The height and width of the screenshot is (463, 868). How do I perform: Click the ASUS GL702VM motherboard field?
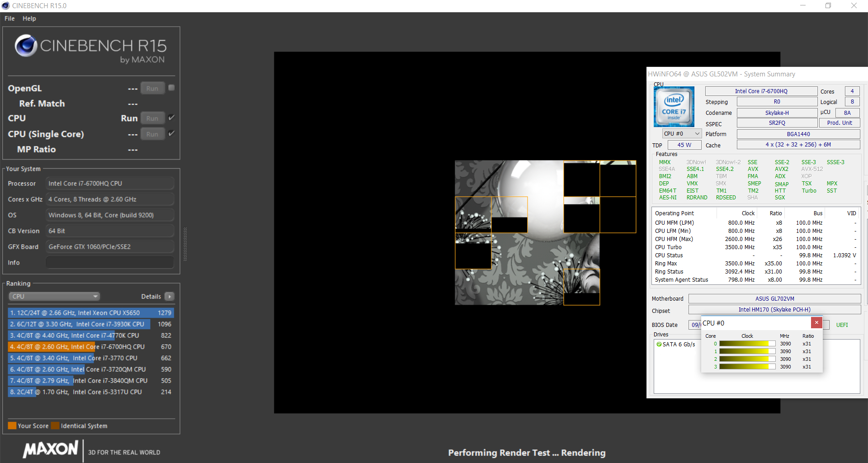point(774,299)
